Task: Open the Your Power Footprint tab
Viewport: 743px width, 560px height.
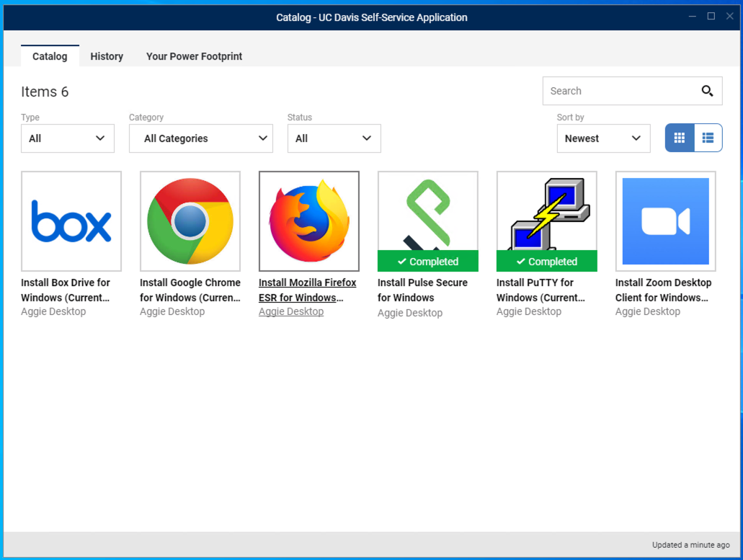Action: 194,56
